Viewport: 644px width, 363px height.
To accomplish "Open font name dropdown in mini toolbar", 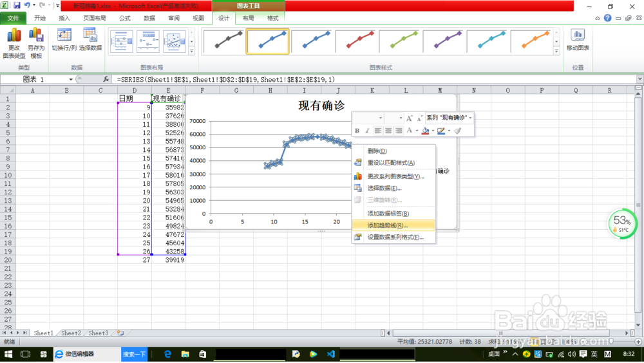I will [x=381, y=118].
